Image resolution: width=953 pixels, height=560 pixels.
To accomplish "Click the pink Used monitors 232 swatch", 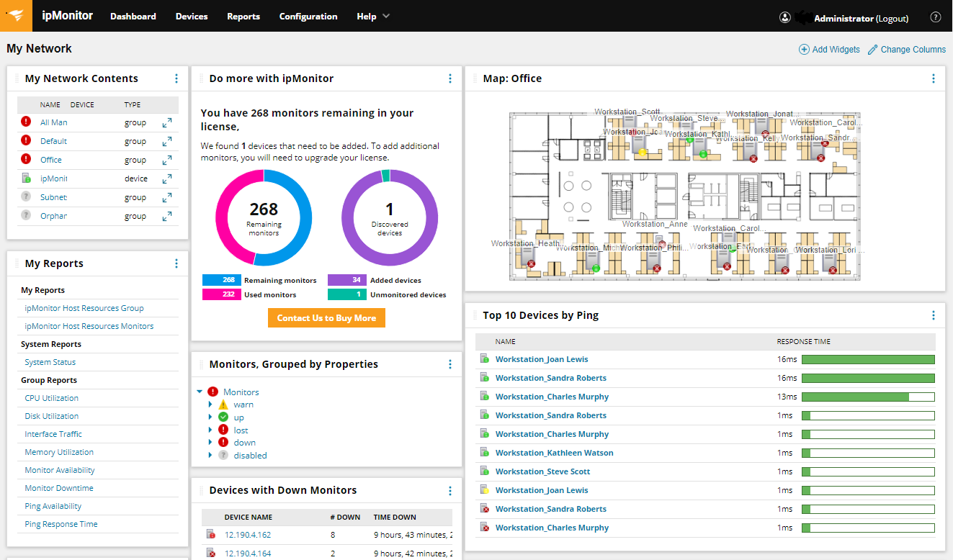I will (221, 294).
